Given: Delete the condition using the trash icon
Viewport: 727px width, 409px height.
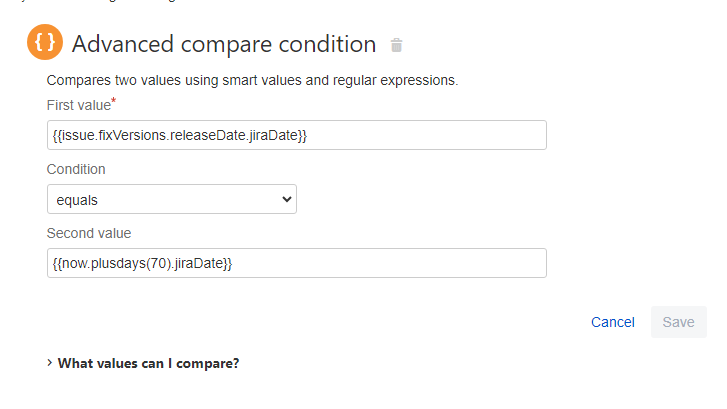Looking at the screenshot, I should click(396, 45).
